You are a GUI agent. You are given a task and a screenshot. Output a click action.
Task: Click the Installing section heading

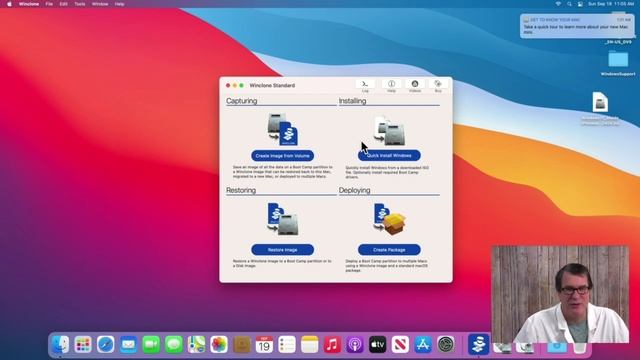coord(352,101)
